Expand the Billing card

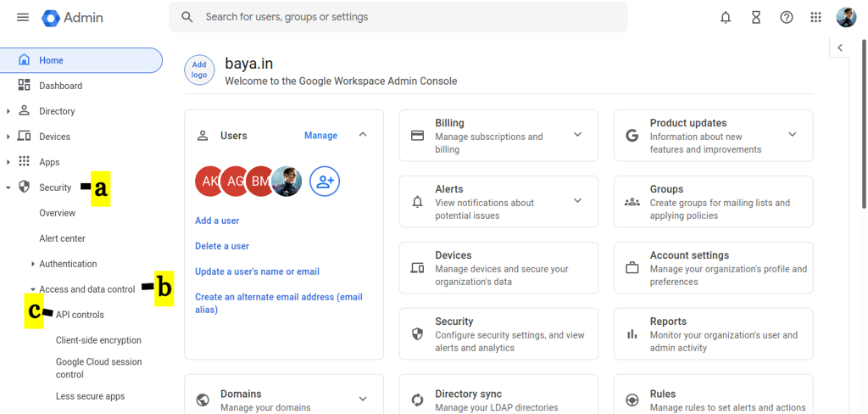577,135
